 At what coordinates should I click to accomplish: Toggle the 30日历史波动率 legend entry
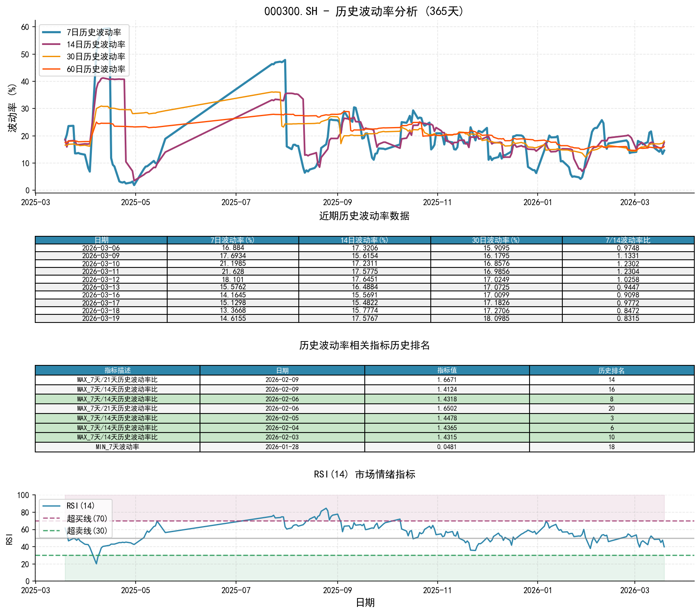96,57
